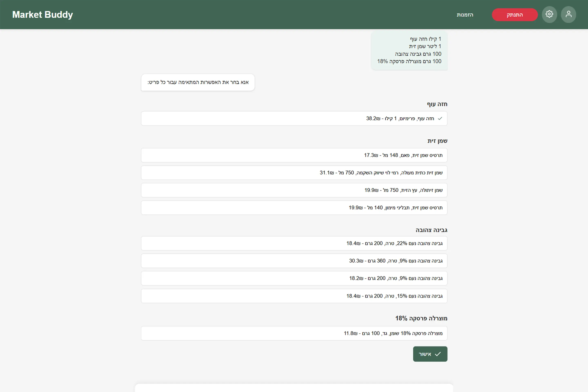Image resolution: width=588 pixels, height=392 pixels.
Task: Click the 'please choose option' prompt bubble
Action: [x=198, y=82]
